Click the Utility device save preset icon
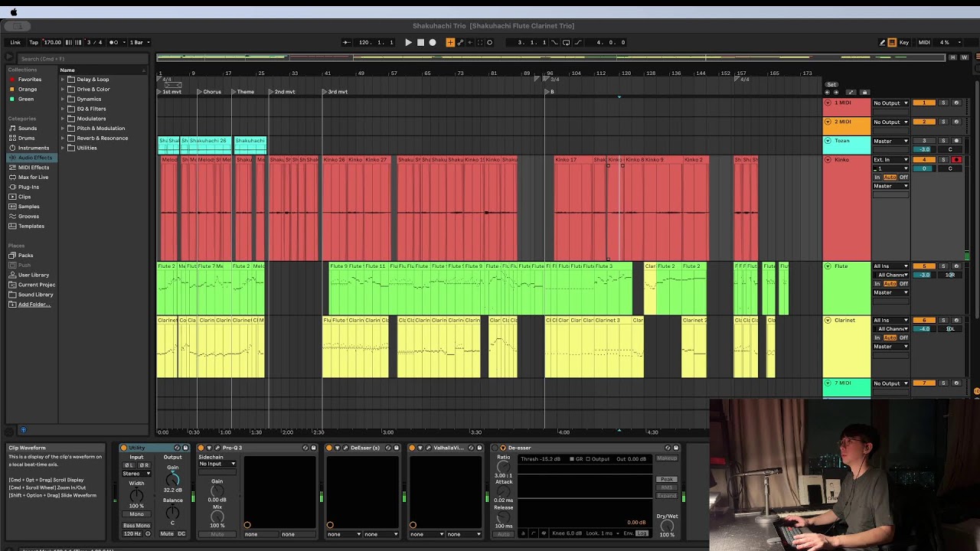 click(185, 448)
